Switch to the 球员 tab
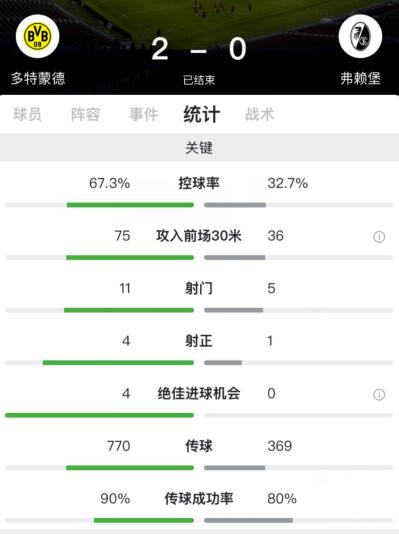The width and height of the screenshot is (399, 534). coord(27,114)
